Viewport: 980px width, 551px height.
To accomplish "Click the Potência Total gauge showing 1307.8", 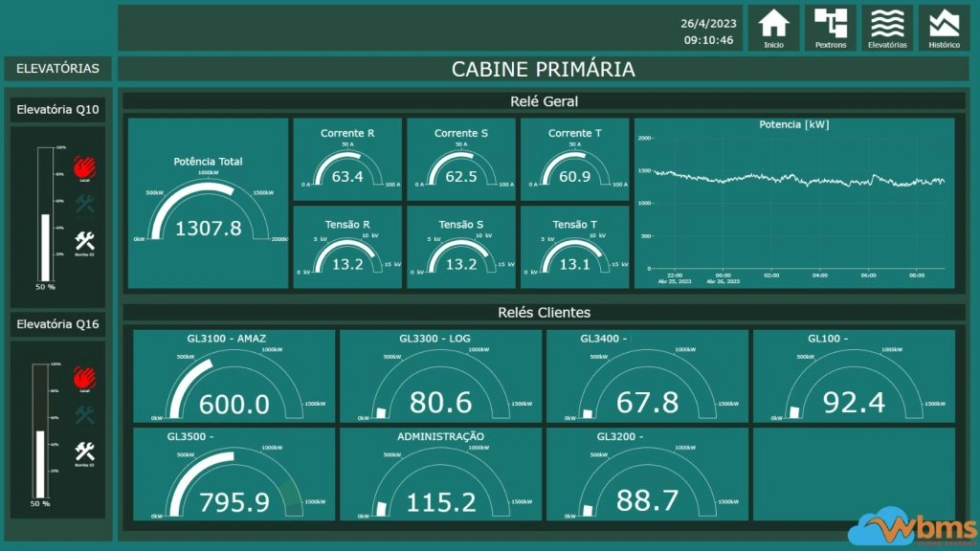I will click(209, 204).
